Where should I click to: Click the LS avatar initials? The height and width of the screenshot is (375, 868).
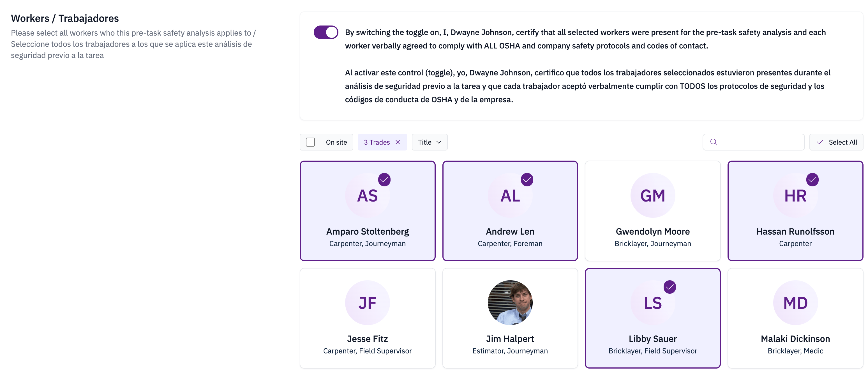click(653, 303)
